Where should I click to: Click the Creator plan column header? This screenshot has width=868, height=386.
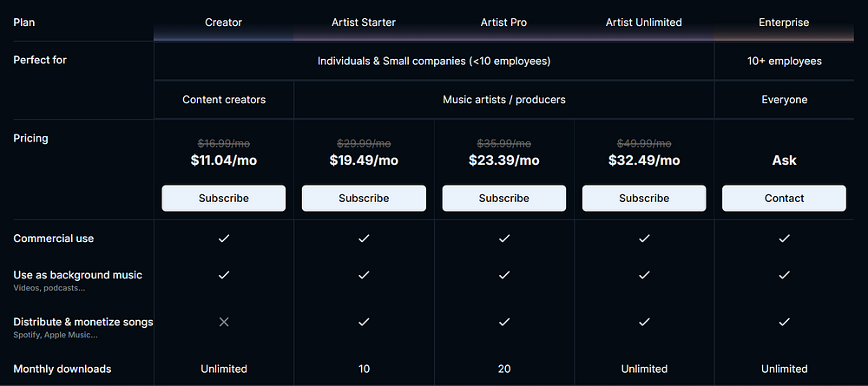coord(224,23)
